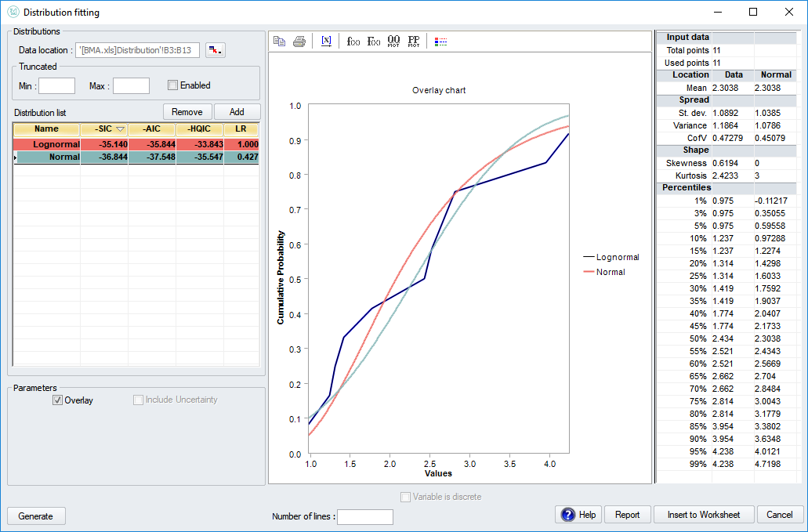
Task: Click the data location range selector icon
Action: pyautogui.click(x=216, y=49)
